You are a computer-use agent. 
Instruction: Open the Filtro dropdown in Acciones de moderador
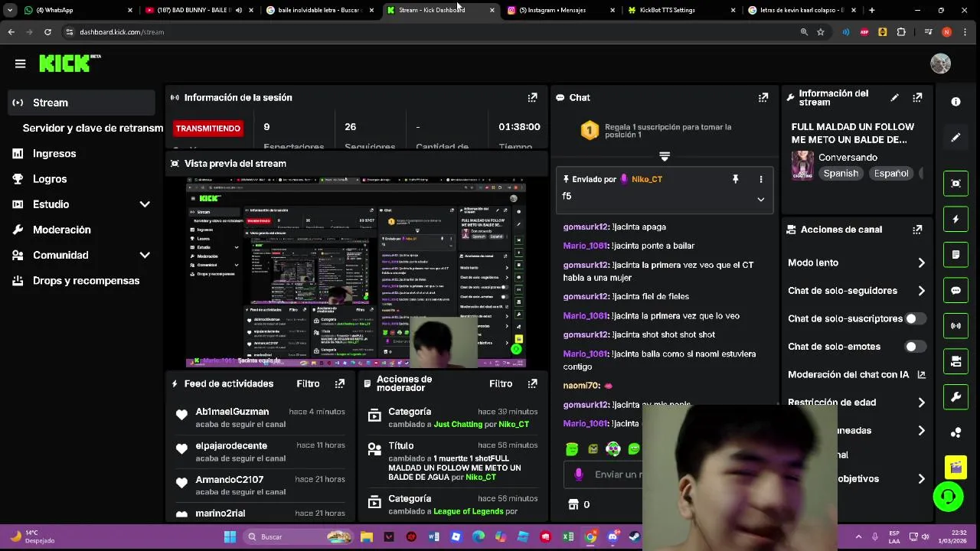[x=501, y=383]
